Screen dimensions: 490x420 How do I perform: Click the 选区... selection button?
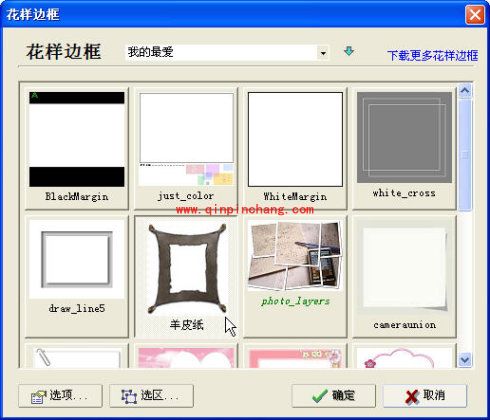tap(151, 396)
